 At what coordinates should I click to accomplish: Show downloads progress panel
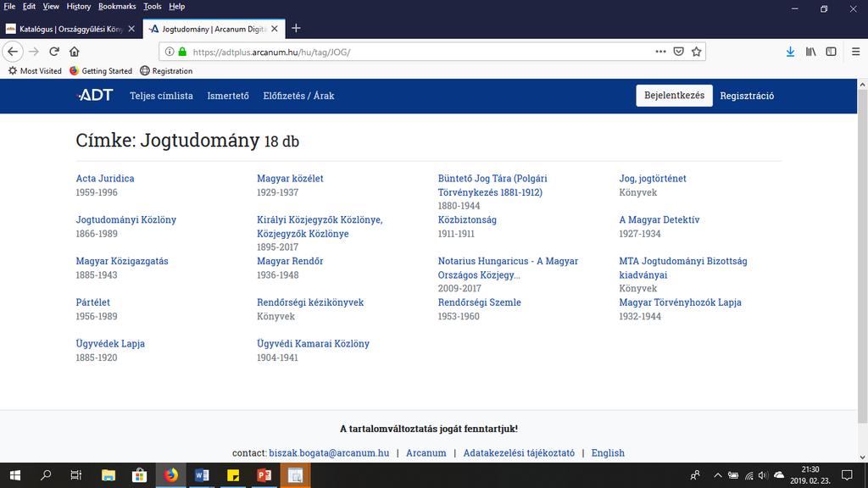click(790, 52)
